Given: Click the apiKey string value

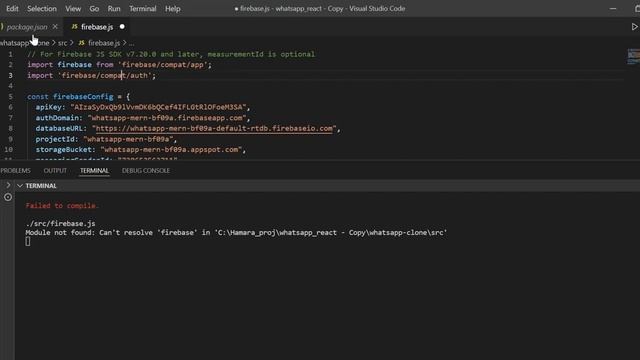Looking at the screenshot, I should (158, 107).
